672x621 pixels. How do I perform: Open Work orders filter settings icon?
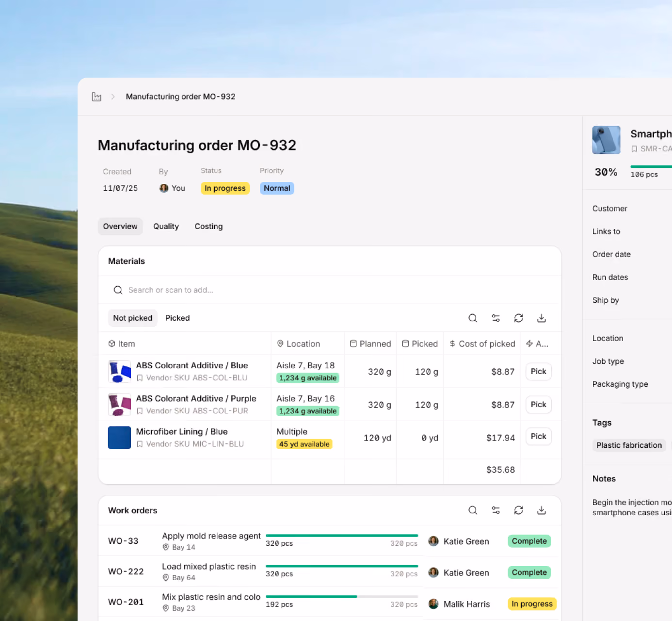click(496, 510)
